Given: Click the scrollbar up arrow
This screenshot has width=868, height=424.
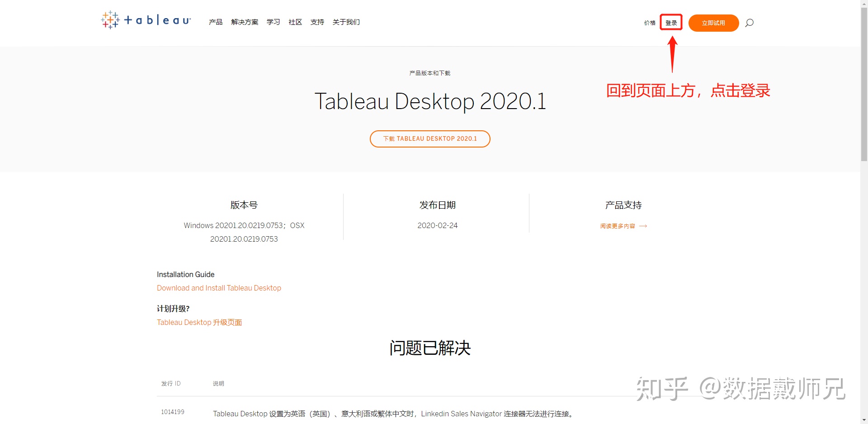Looking at the screenshot, I should (x=864, y=3).
